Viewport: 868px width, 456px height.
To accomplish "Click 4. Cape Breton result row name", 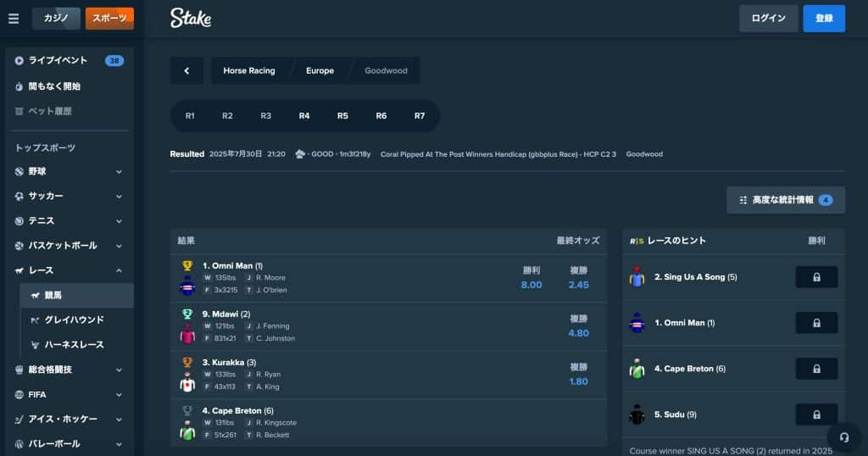I will click(237, 410).
